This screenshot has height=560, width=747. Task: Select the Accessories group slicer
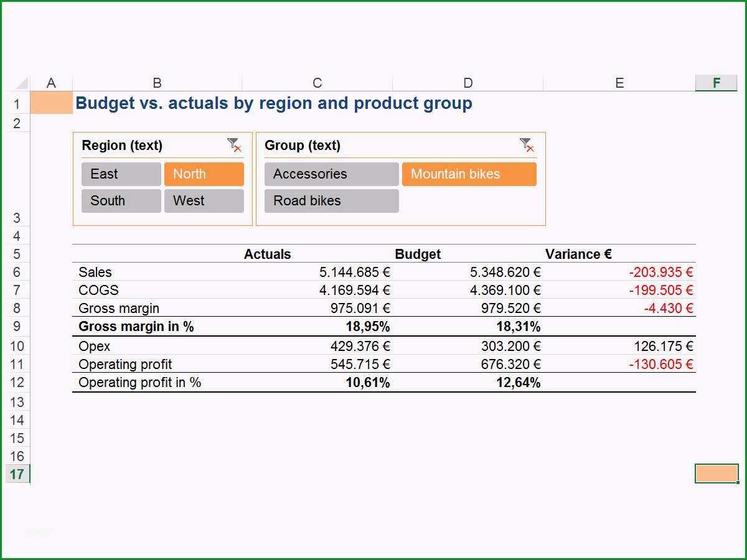click(x=332, y=174)
